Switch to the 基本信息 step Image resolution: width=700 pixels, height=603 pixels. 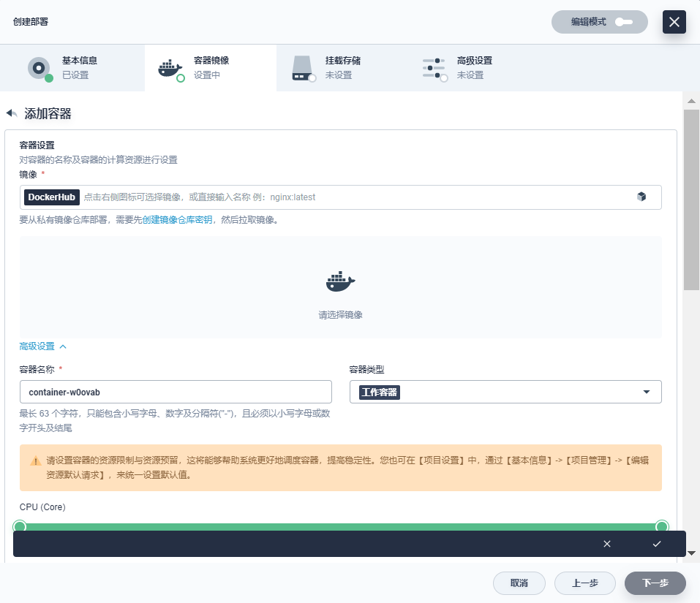tap(73, 67)
